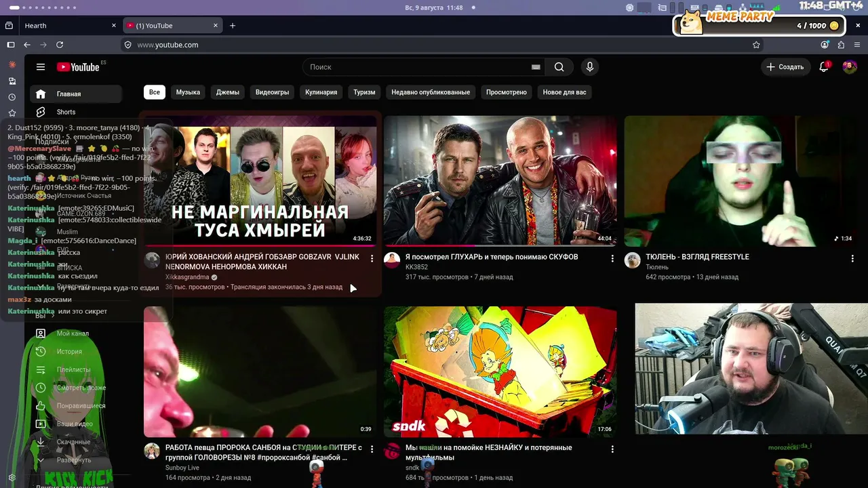Open Shorts in the sidebar

[x=76, y=112]
